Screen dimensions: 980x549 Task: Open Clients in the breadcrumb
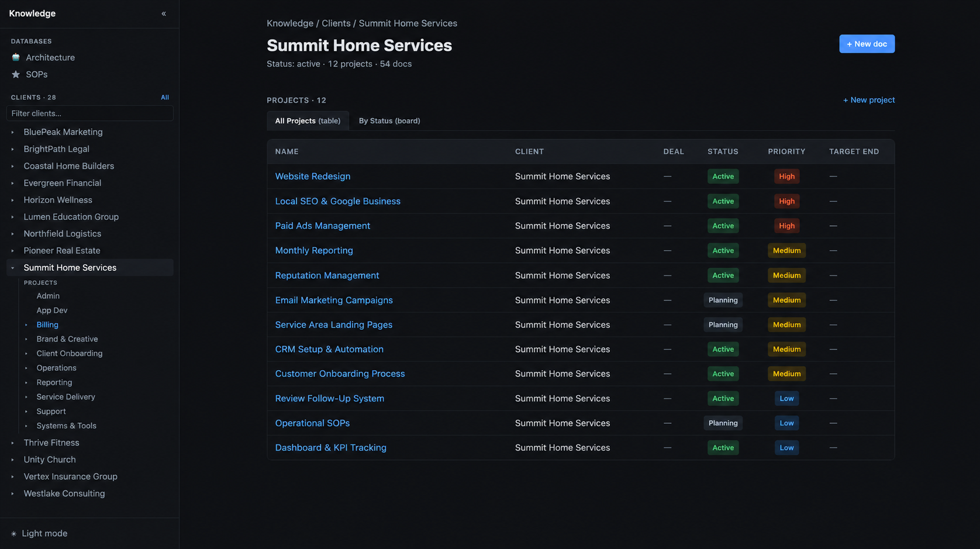click(336, 23)
